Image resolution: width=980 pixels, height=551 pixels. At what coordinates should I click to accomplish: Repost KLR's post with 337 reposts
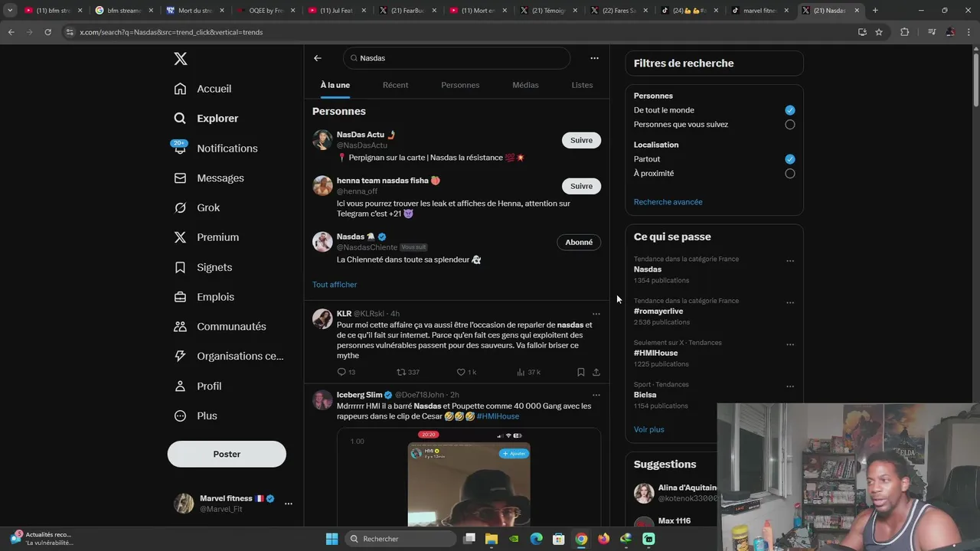(407, 372)
